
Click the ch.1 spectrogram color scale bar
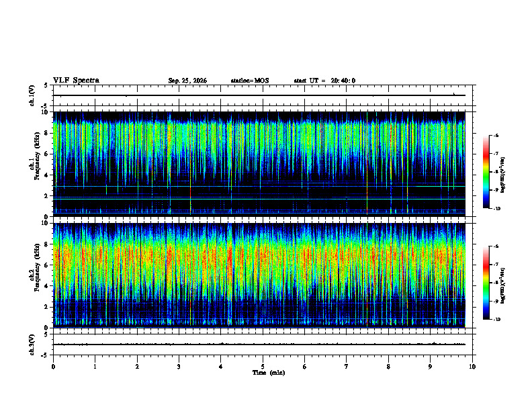486,172
